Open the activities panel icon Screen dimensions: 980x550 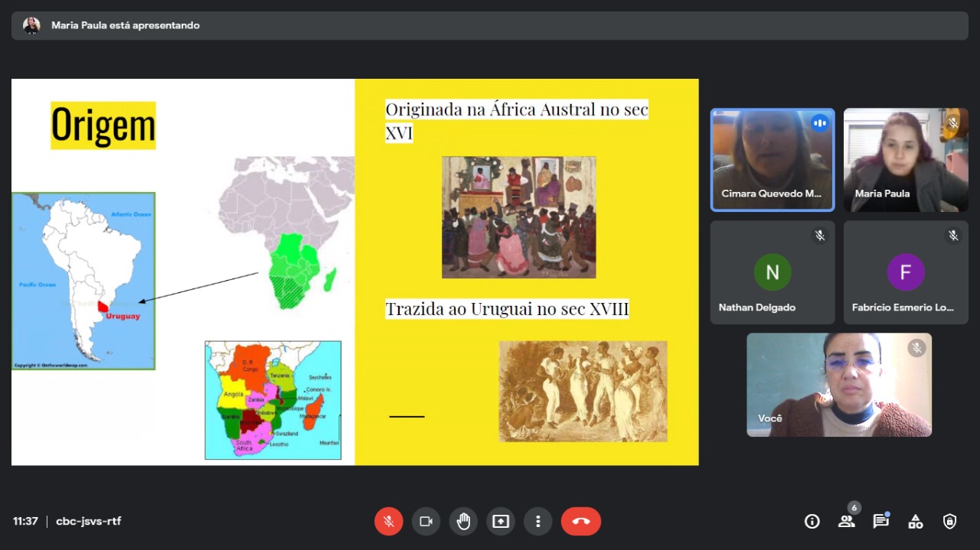coord(915,522)
